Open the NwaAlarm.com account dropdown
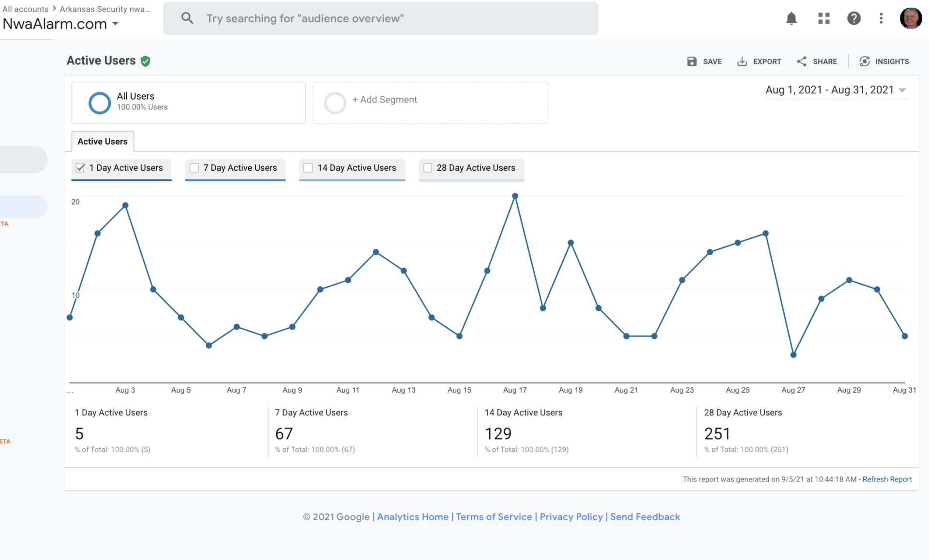This screenshot has height=560, width=929. [x=61, y=24]
